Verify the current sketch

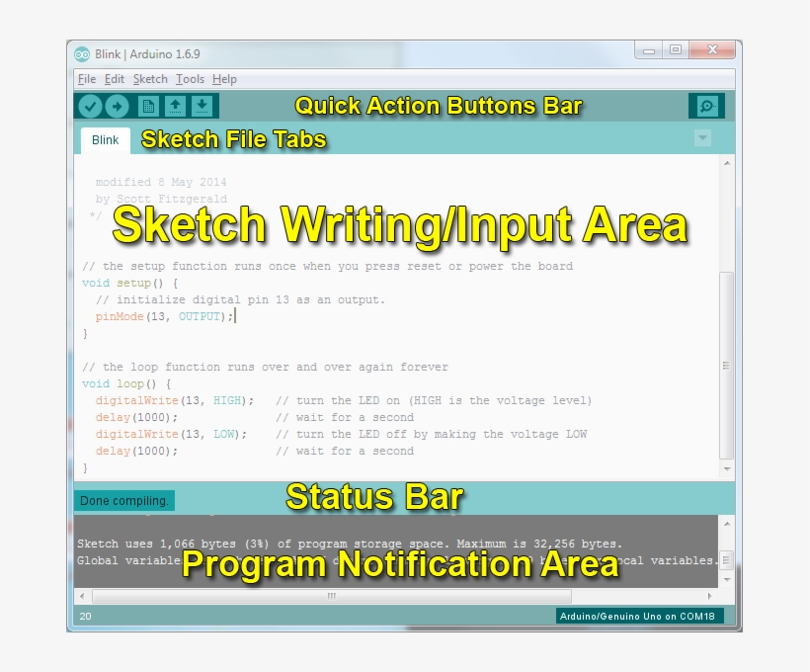[x=90, y=106]
